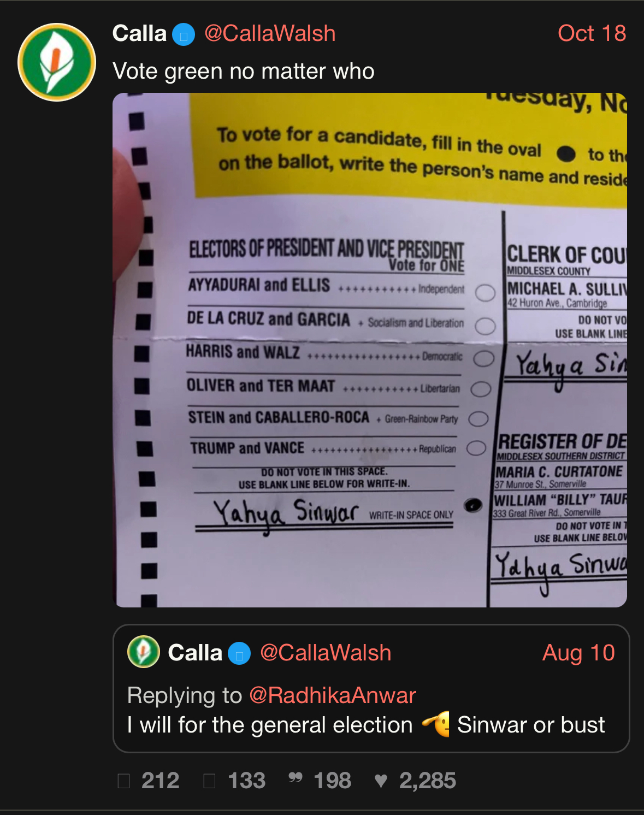The image size is (644, 815).
Task: Open the Oct 18 timestamp
Action: point(592,33)
